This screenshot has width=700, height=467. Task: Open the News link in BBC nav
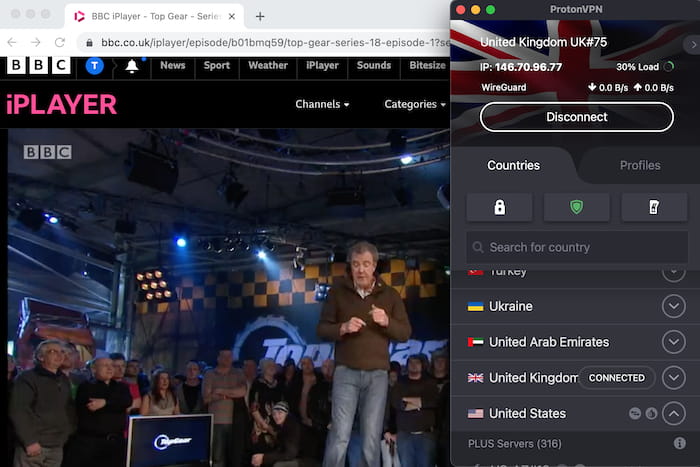(173, 65)
